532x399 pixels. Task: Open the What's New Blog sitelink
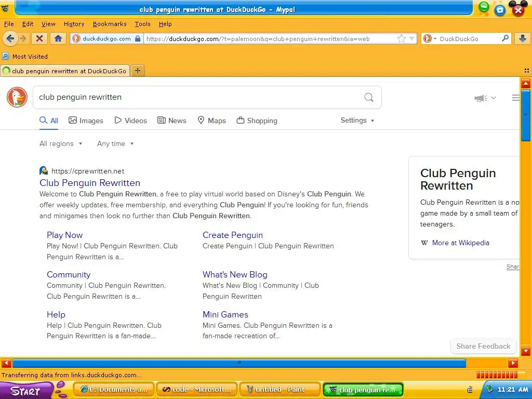235,274
